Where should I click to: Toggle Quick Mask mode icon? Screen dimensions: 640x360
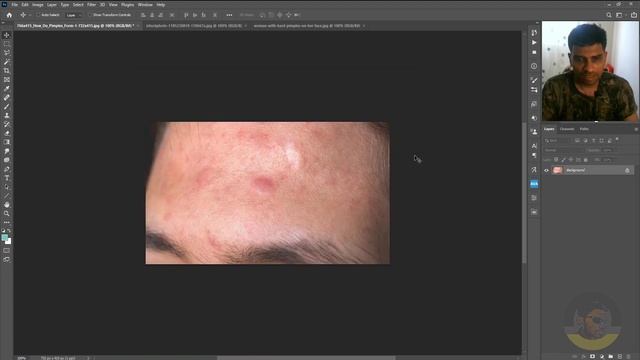click(7, 250)
